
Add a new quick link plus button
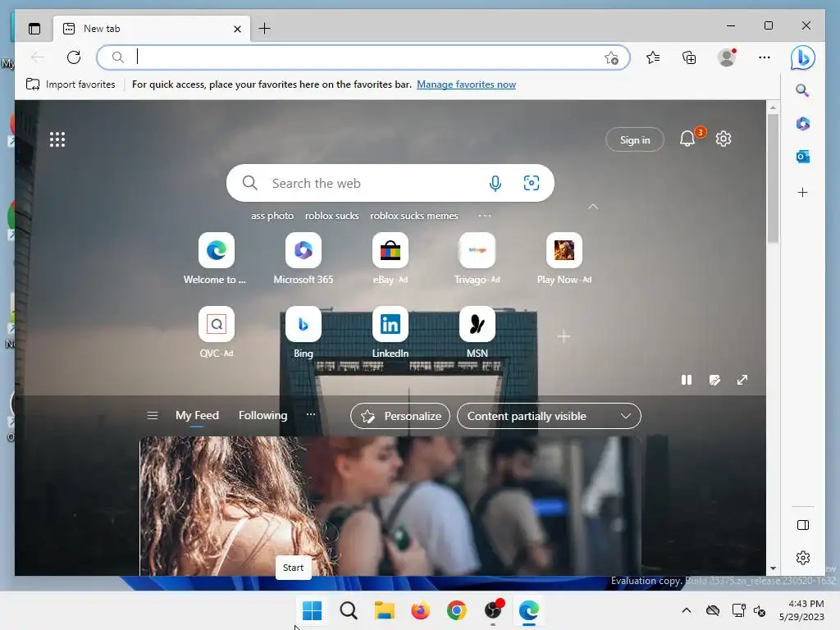[x=564, y=336]
